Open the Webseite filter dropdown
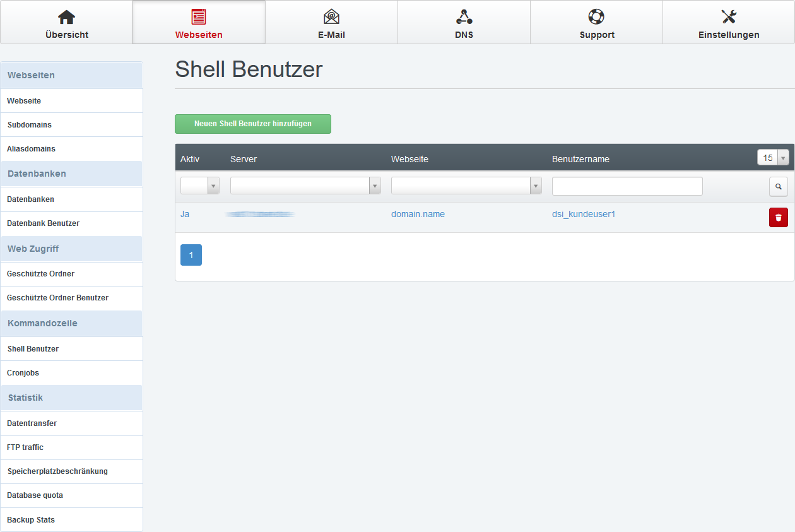Image resolution: width=795 pixels, height=532 pixels. pos(466,186)
